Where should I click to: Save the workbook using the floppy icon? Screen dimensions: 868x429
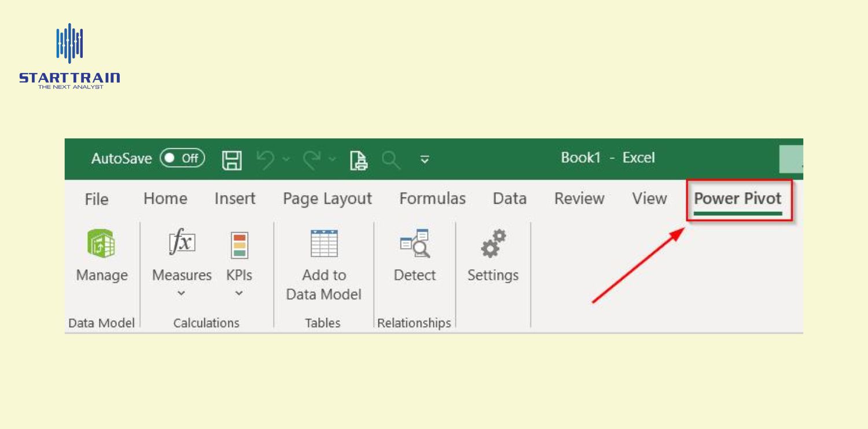pyautogui.click(x=232, y=159)
